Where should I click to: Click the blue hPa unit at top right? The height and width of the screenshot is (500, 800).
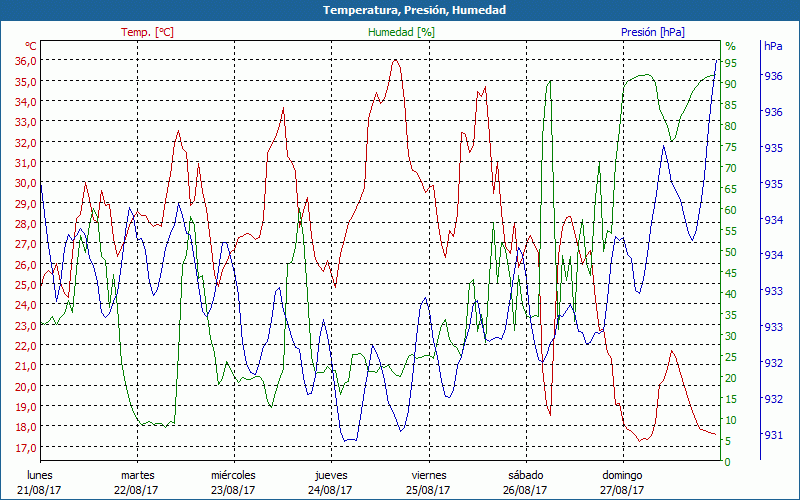pyautogui.click(x=773, y=46)
